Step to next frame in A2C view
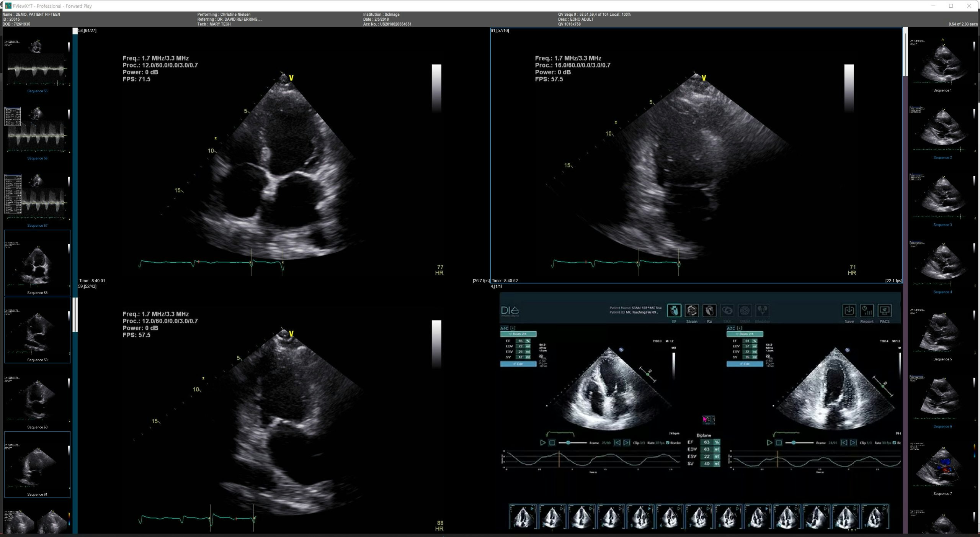This screenshot has width=980, height=537. (x=853, y=443)
